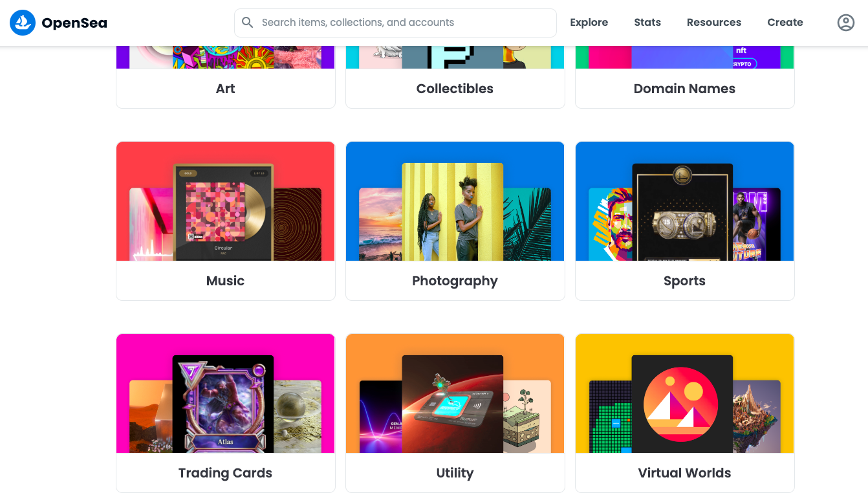Click the OpenSea sailboat logo icon

tap(23, 23)
